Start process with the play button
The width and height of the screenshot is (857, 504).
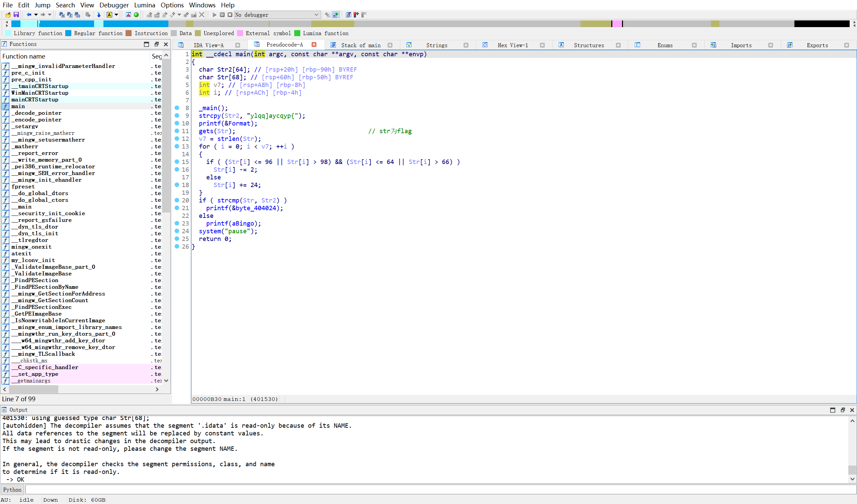click(x=214, y=15)
